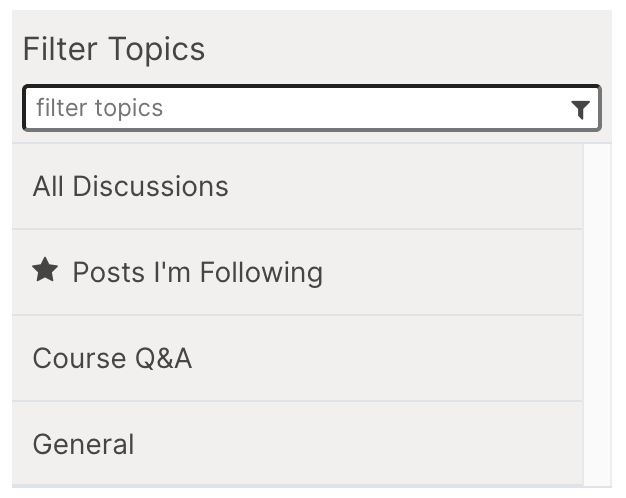Open the General topic
Screen dimensions: 626x498
(x=83, y=444)
